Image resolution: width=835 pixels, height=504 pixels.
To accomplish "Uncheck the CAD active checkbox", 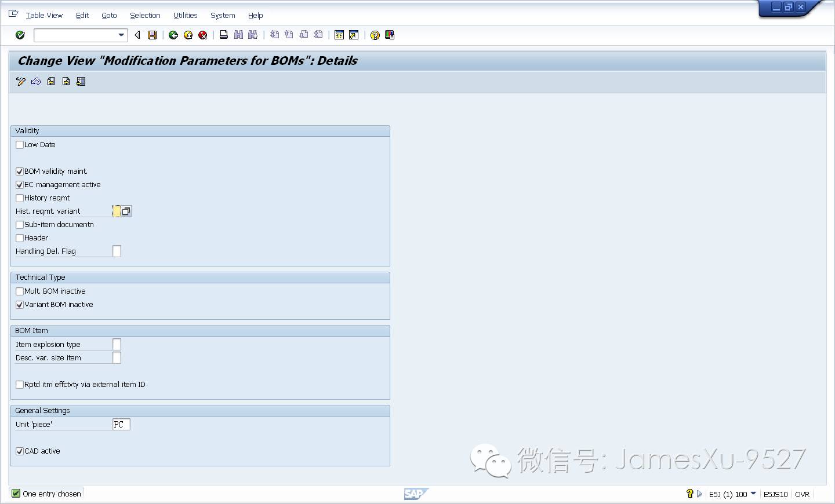I will 20,451.
